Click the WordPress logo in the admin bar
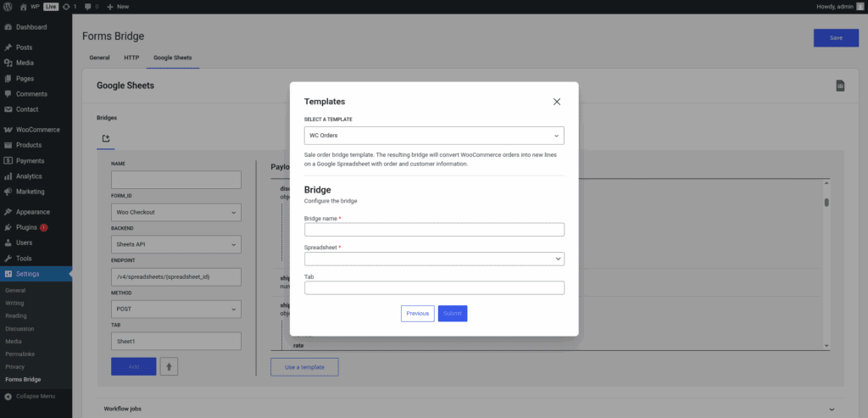Screen dimensions: 868x418 pos(8,7)
